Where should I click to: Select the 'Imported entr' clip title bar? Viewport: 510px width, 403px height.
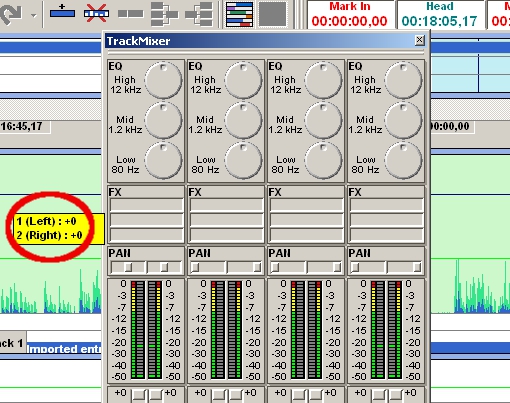(64, 349)
